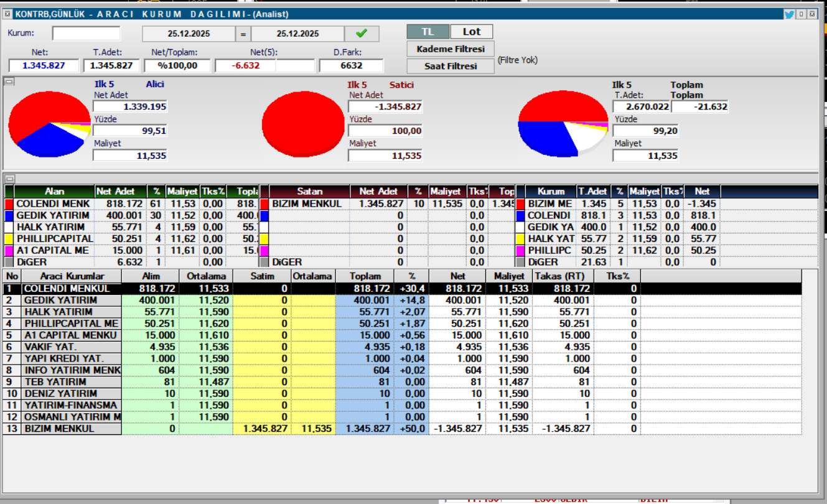
Task: Sort main table by Toplam column
Action: pyautogui.click(x=364, y=276)
